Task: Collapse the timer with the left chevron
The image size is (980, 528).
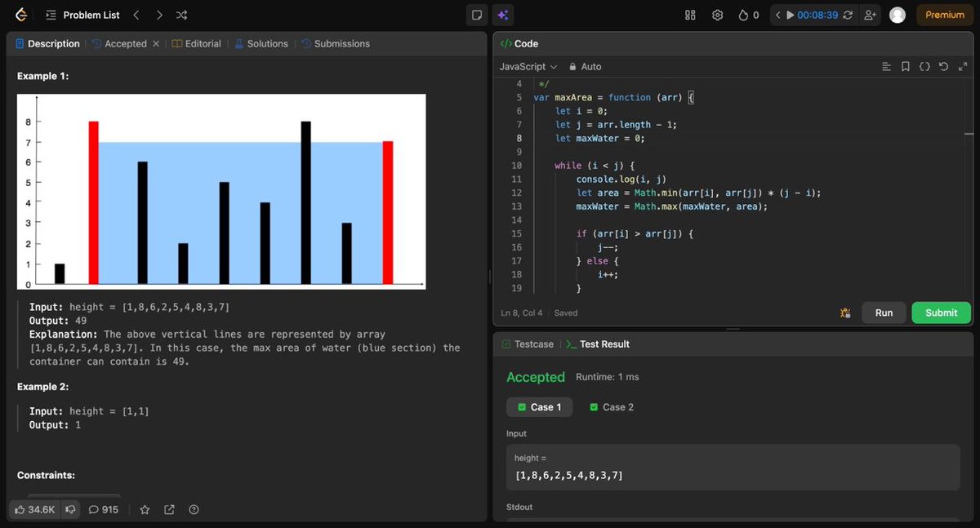Action: point(778,15)
